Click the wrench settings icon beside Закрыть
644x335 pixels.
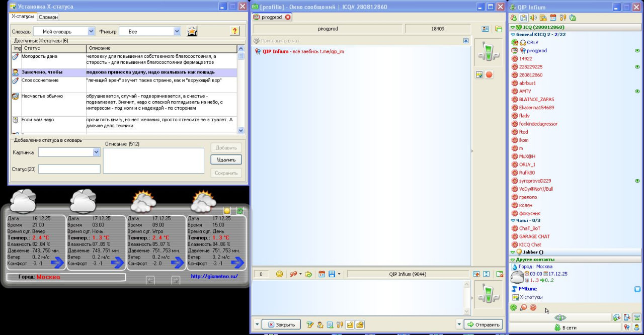tap(339, 324)
